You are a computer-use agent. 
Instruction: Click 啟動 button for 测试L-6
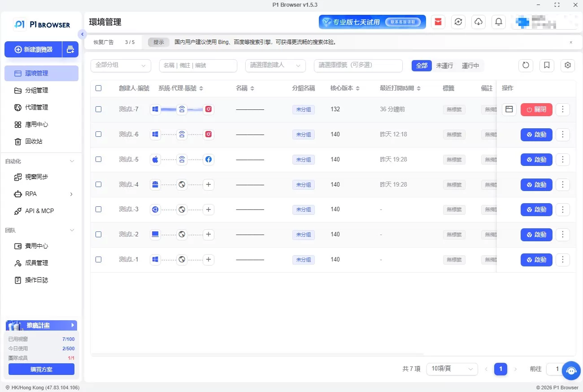click(536, 135)
